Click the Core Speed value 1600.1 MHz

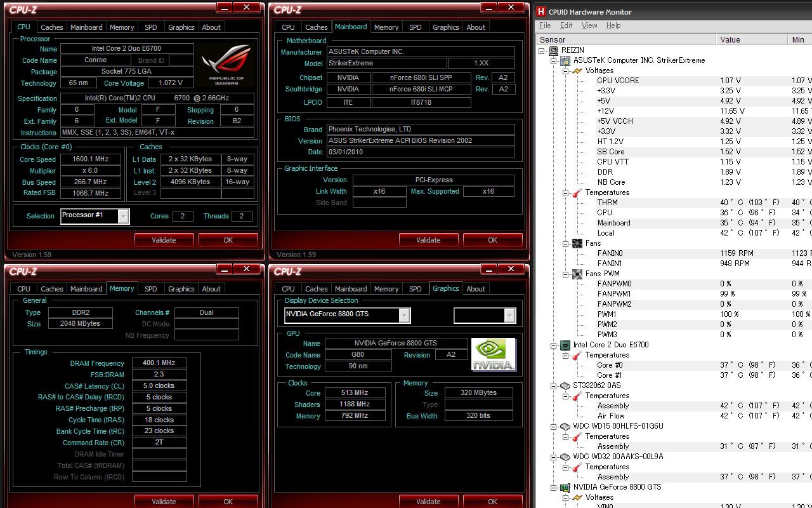pyautogui.click(x=91, y=159)
